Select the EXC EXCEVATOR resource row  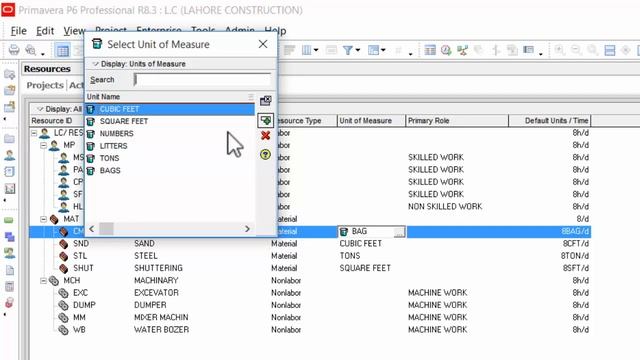pos(310,293)
